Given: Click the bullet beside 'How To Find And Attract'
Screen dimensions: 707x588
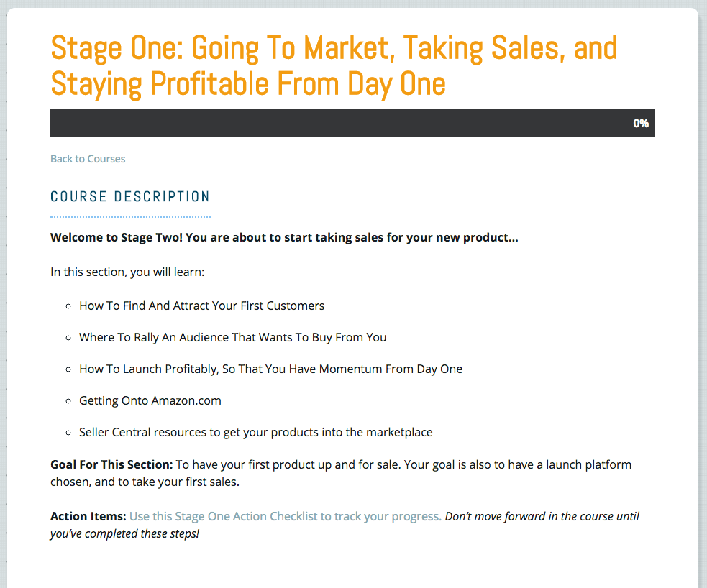Looking at the screenshot, I should click(x=68, y=306).
